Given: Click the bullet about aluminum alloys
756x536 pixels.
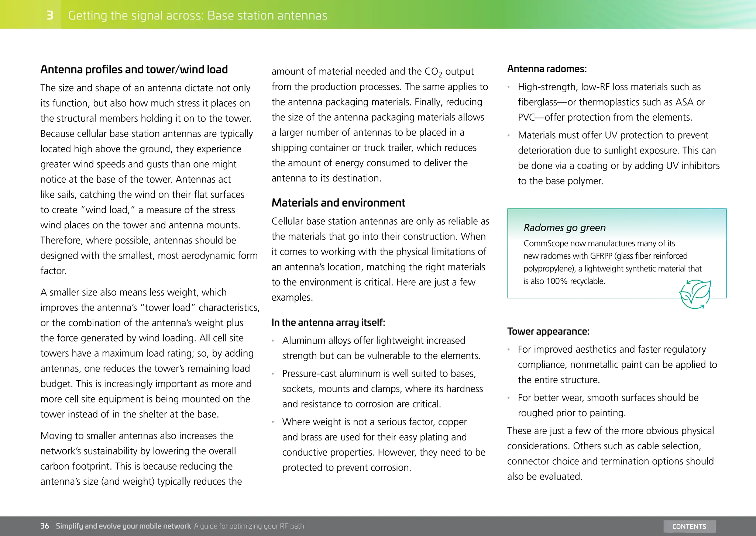Looking at the screenshot, I should [381, 348].
